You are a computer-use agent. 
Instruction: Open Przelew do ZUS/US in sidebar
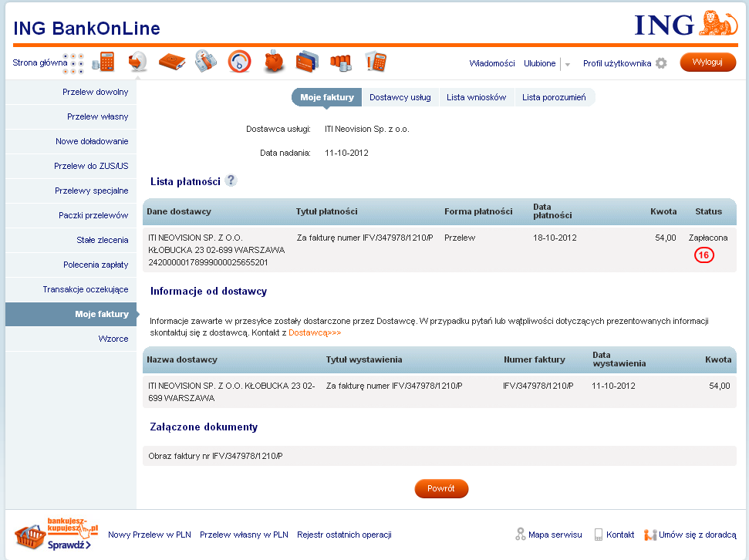[x=71, y=167]
